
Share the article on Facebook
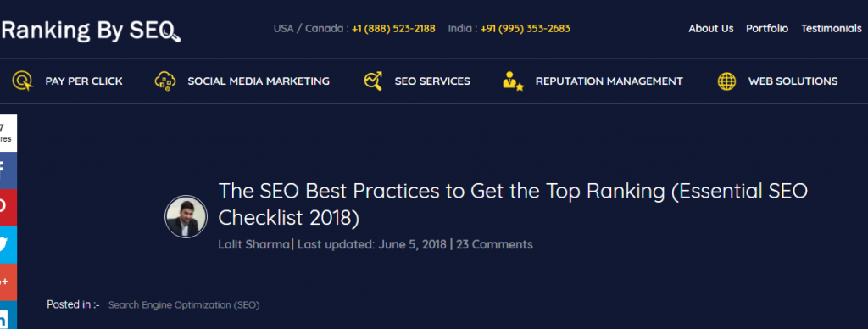(x=8, y=170)
